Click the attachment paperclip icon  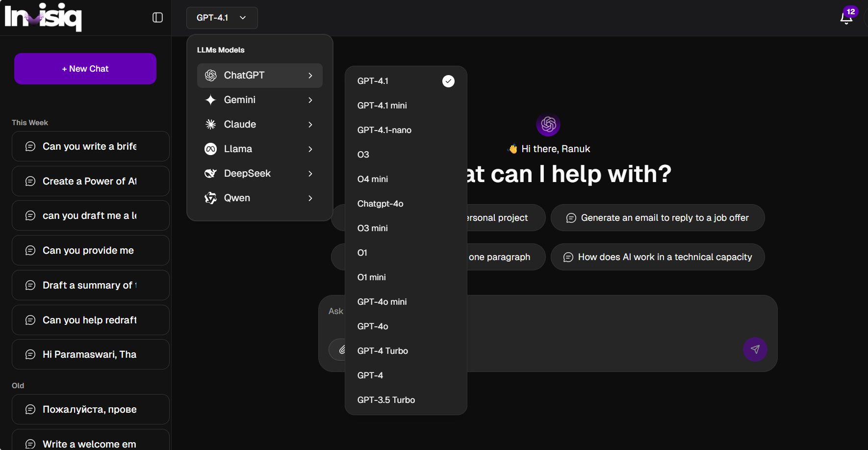(x=342, y=350)
